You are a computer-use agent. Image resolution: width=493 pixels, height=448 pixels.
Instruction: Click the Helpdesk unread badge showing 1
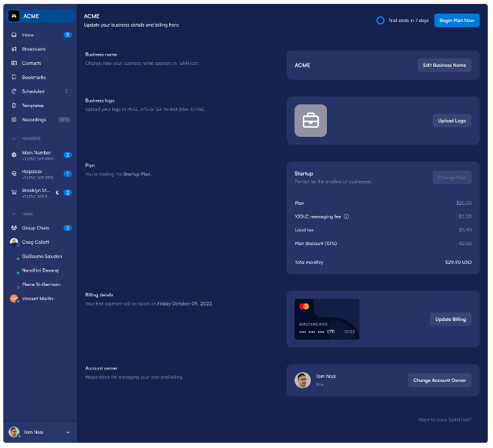point(67,174)
